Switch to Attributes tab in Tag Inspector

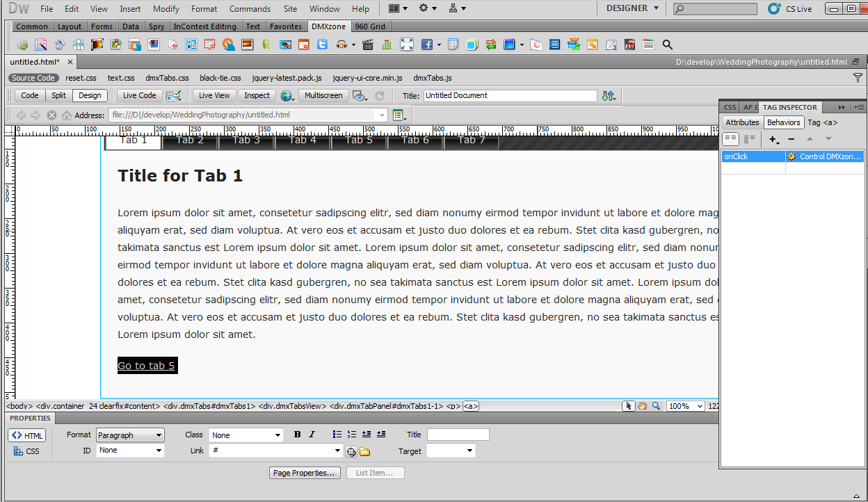742,122
